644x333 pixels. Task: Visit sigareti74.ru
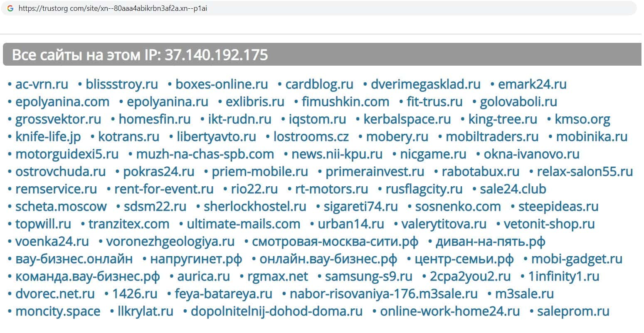361,207
